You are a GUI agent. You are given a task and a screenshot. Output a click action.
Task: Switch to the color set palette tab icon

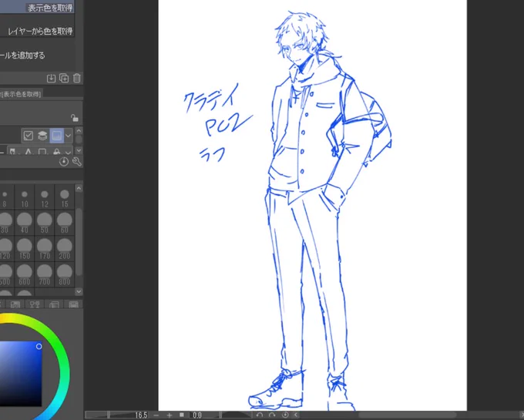[54, 304]
